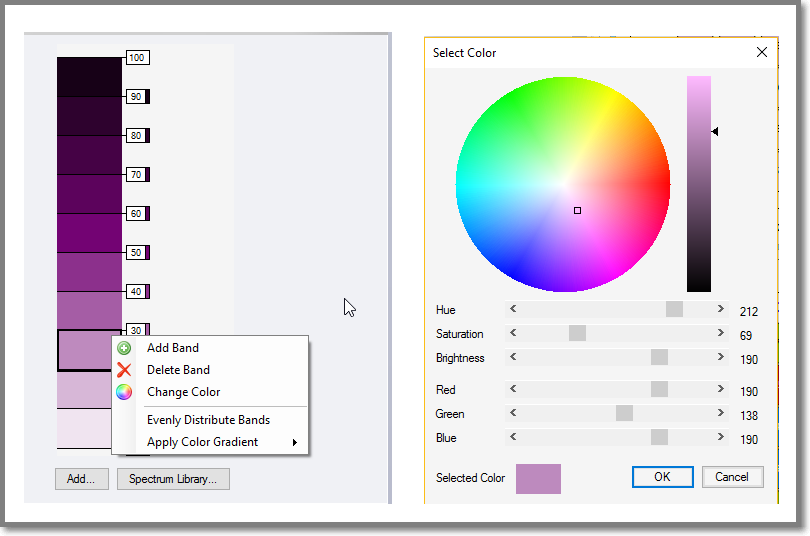810x536 pixels.
Task: Click the Blue slider left arrow
Action: point(514,438)
